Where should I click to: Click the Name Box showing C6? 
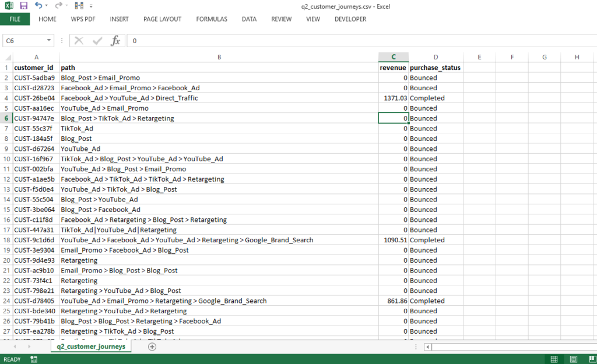[24, 41]
